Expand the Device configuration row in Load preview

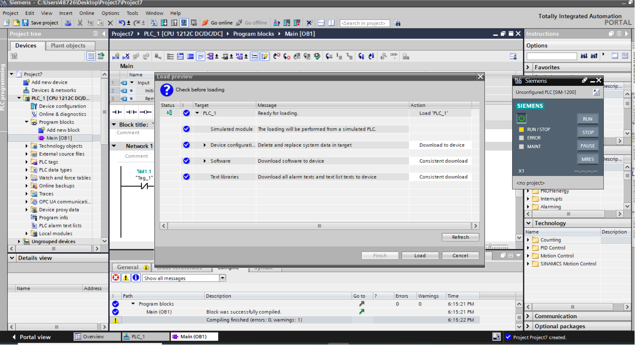point(205,145)
